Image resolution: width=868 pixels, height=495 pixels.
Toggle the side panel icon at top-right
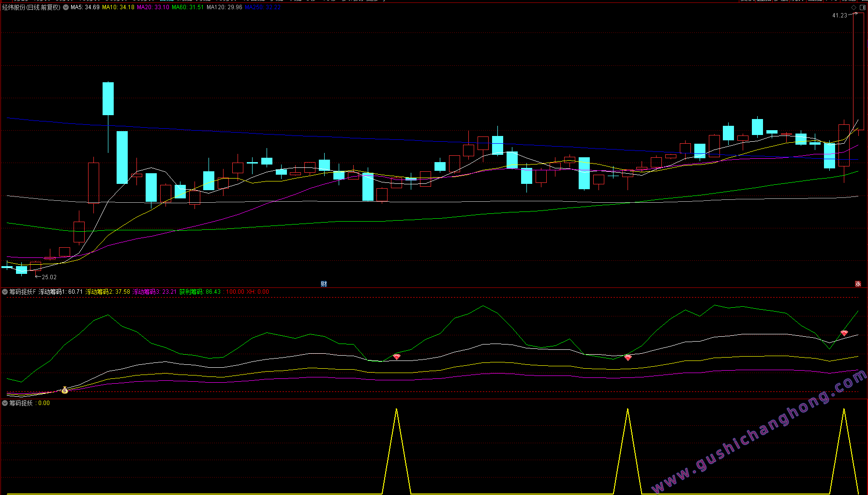(x=863, y=7)
